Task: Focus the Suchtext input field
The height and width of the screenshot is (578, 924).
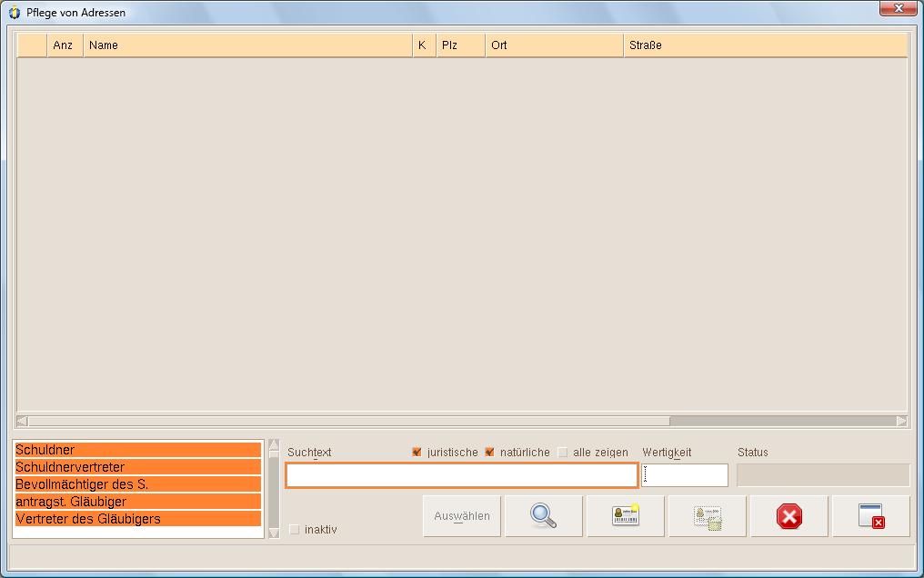Action: coord(462,475)
